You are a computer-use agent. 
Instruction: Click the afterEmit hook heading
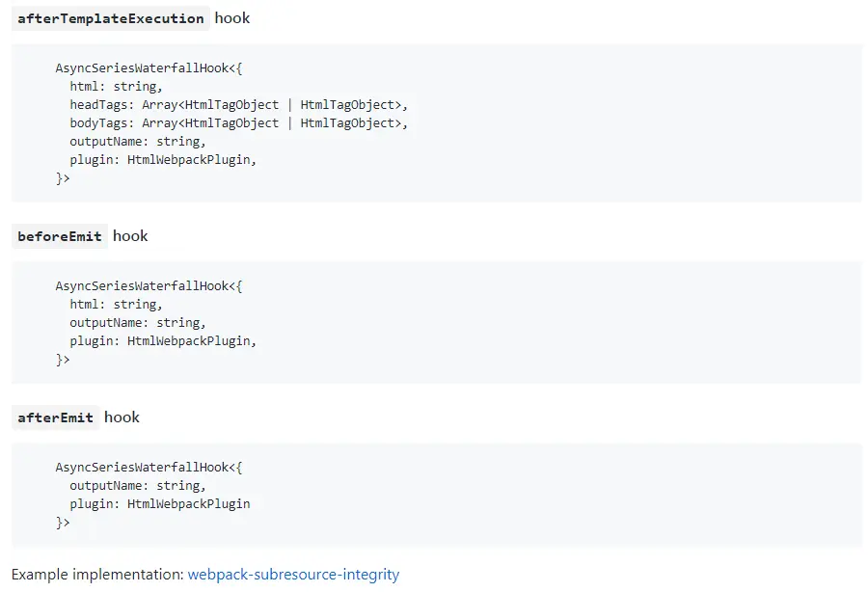[x=56, y=417]
